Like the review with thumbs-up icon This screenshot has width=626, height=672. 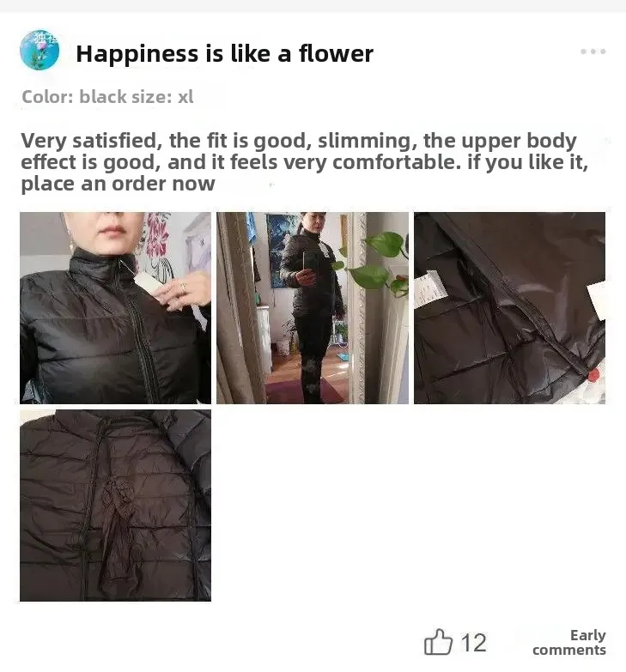point(438,642)
